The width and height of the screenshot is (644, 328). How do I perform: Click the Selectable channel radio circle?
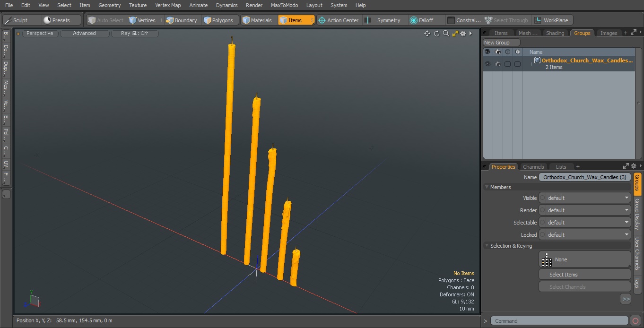coord(542,223)
